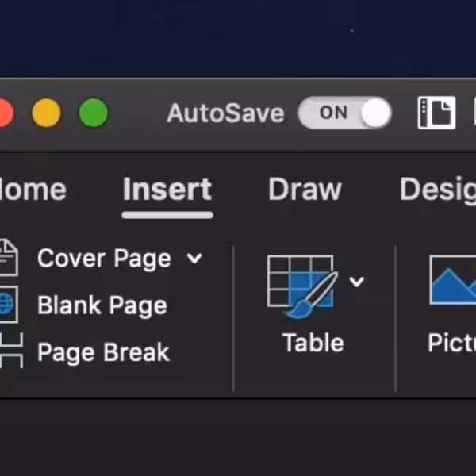Click the Page Break text button
Screen dimensions: 476x476
click(103, 352)
